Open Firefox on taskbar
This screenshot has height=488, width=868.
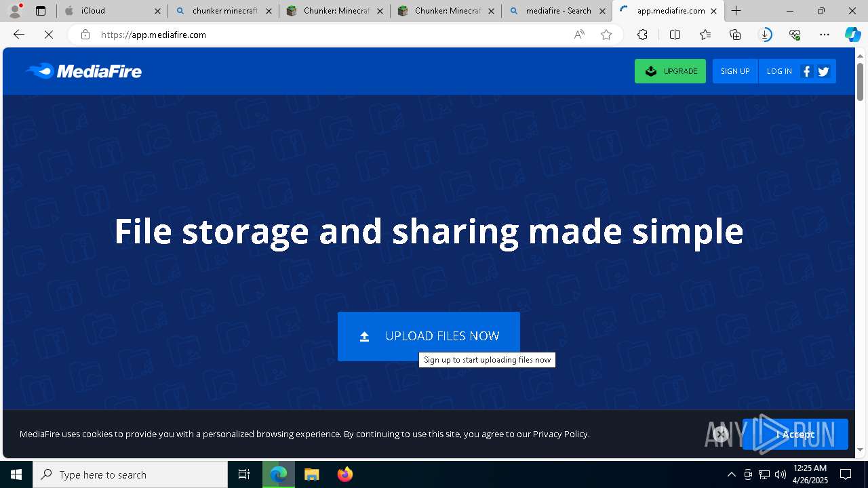click(344, 474)
